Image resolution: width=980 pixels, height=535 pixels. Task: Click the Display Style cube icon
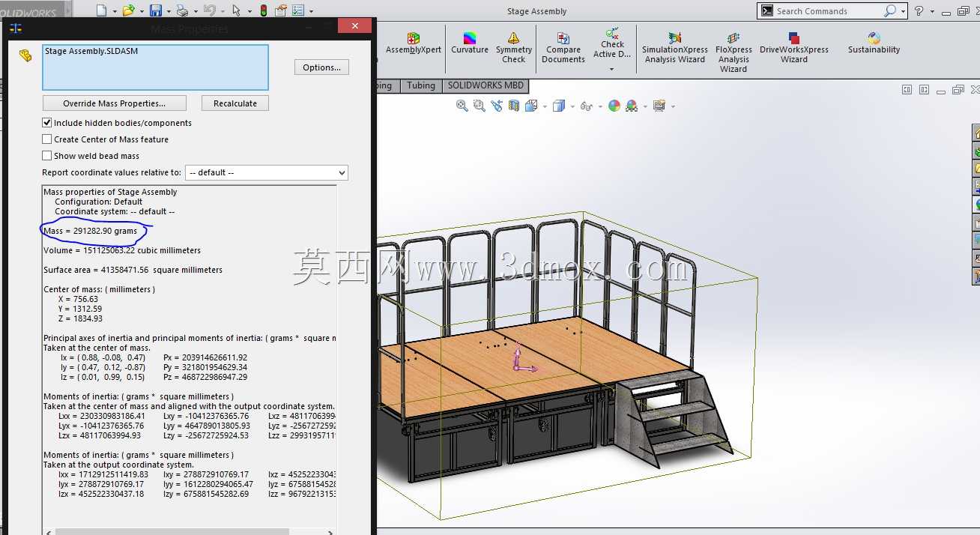(x=558, y=106)
